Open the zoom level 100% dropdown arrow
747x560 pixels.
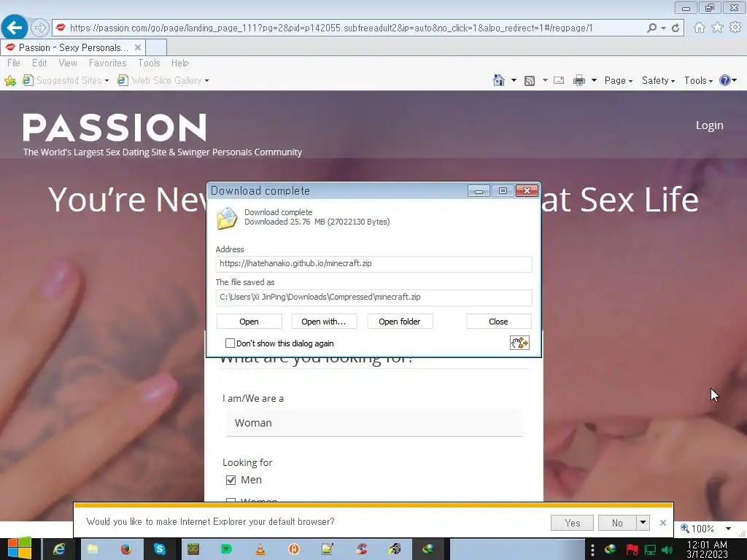click(x=728, y=529)
